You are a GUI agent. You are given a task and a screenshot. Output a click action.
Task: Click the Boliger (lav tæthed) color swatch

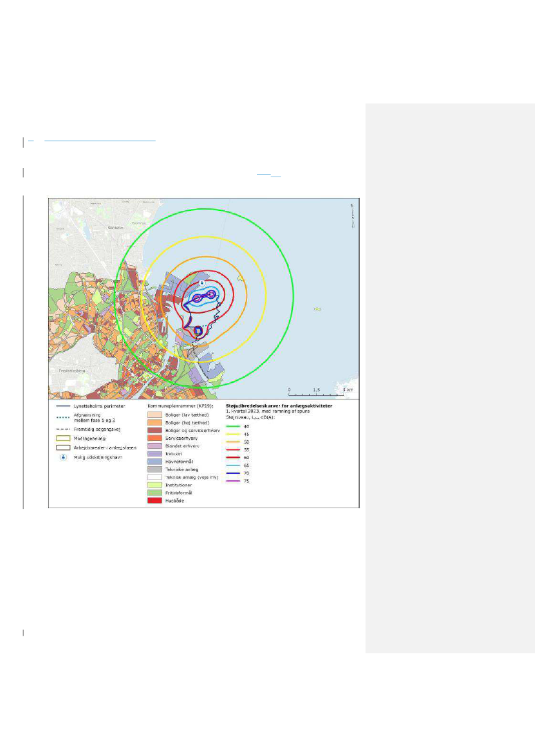pyautogui.click(x=155, y=415)
